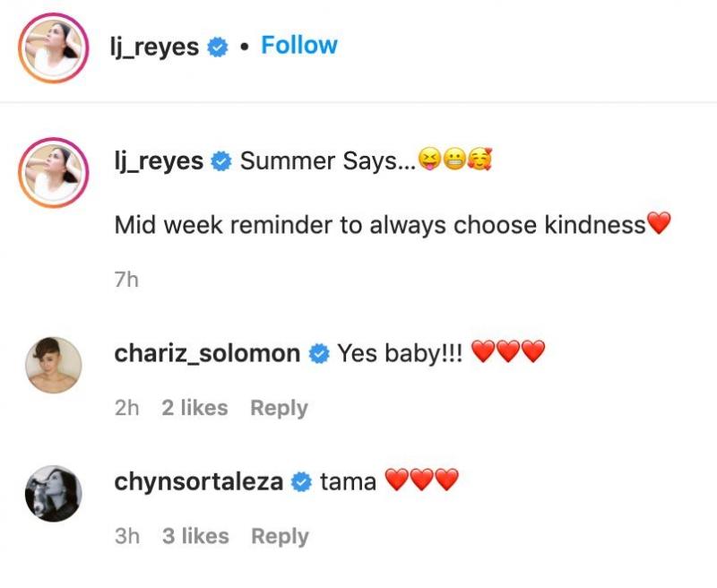Open chariz_solomon's profile avatar
Image resolution: width=717 pixels, height=588 pixels.
point(53,364)
